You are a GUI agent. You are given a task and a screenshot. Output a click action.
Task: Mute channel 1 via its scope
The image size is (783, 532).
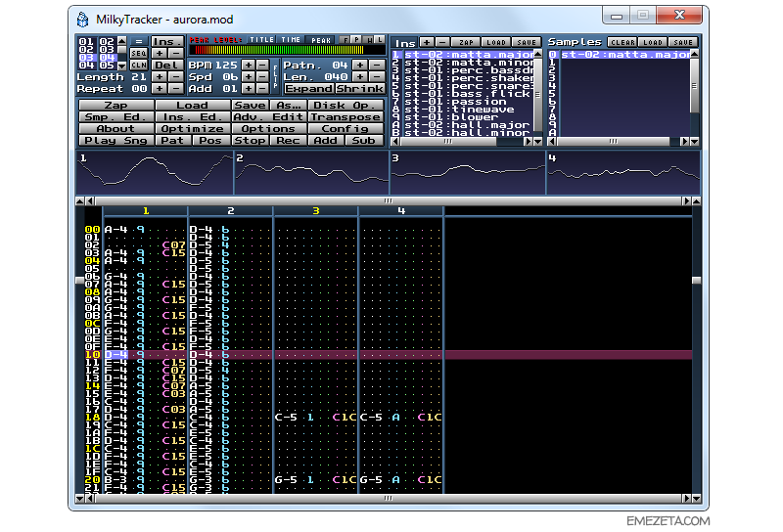(x=155, y=173)
